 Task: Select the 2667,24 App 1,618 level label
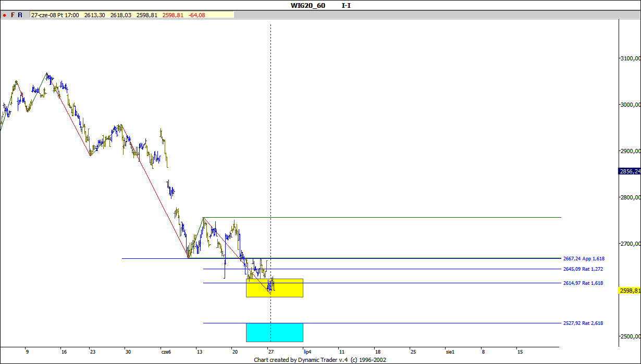(584, 258)
